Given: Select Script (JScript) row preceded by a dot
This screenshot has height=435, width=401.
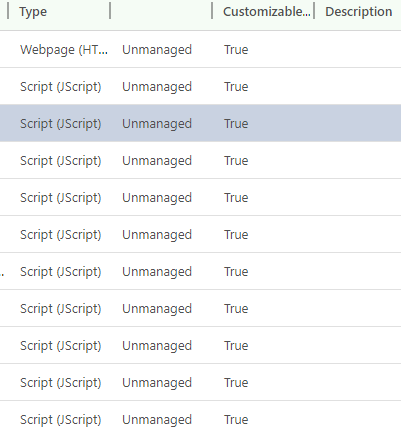Looking at the screenshot, I should point(200,272).
